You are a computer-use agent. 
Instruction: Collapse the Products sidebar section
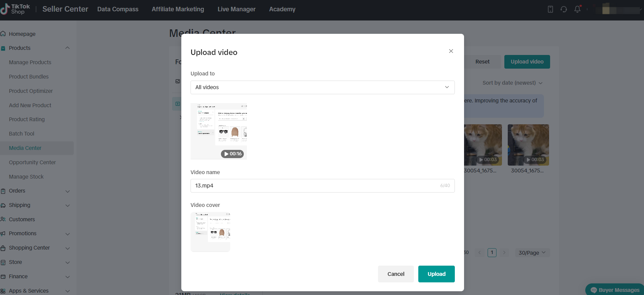coord(67,48)
